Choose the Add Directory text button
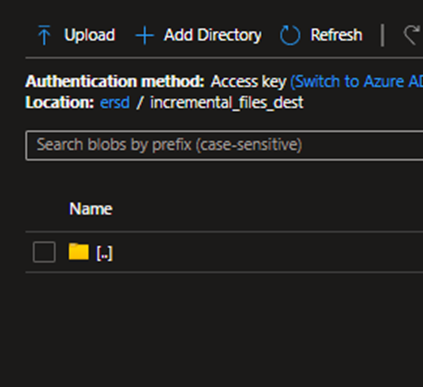This screenshot has height=387, width=423. (213, 35)
